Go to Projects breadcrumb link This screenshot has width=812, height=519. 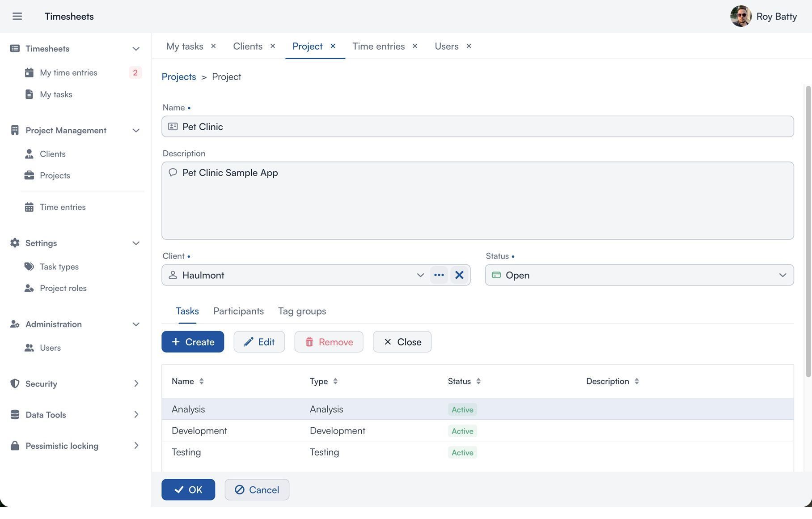(178, 77)
